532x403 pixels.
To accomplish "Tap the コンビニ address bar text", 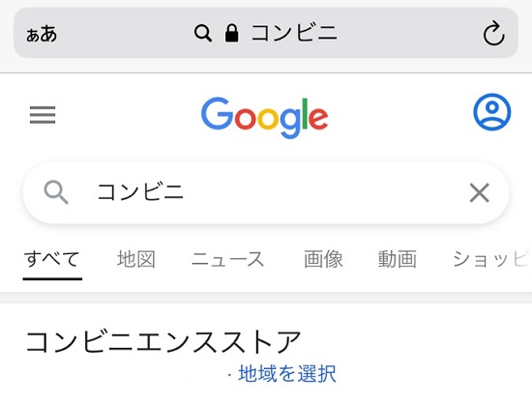I will coord(294,33).
